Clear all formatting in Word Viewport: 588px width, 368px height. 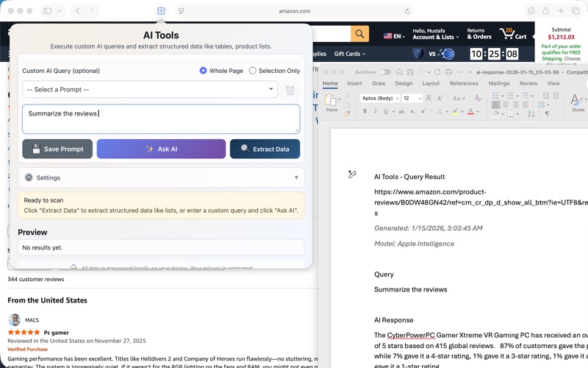(x=477, y=98)
